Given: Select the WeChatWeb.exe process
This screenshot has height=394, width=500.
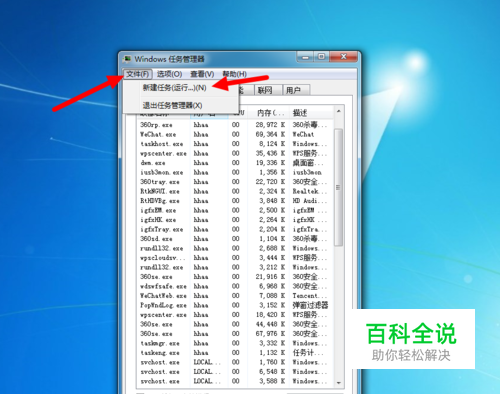Looking at the screenshot, I should pos(163,296).
